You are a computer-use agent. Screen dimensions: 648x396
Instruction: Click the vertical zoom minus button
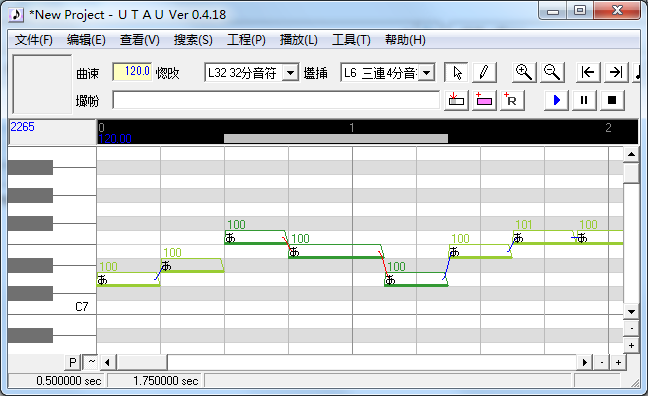pyautogui.click(x=631, y=329)
